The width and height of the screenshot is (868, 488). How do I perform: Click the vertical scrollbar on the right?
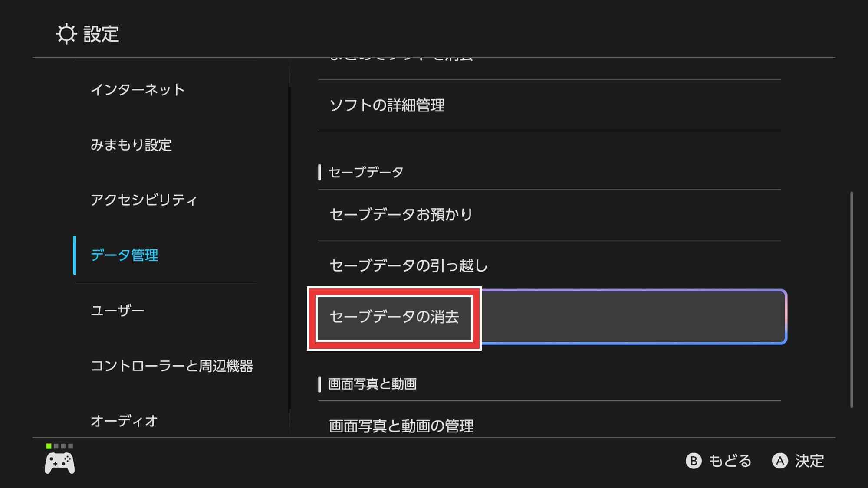[852, 299]
